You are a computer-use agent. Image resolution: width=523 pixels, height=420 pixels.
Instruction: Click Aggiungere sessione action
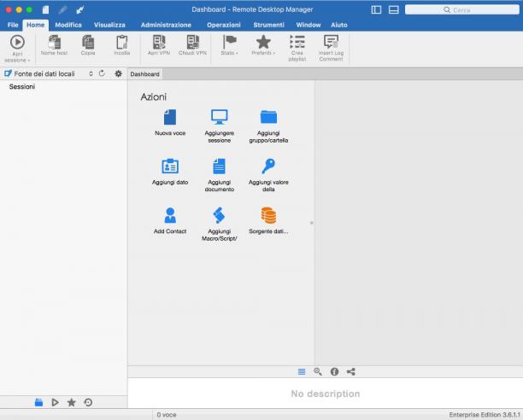pyautogui.click(x=219, y=125)
